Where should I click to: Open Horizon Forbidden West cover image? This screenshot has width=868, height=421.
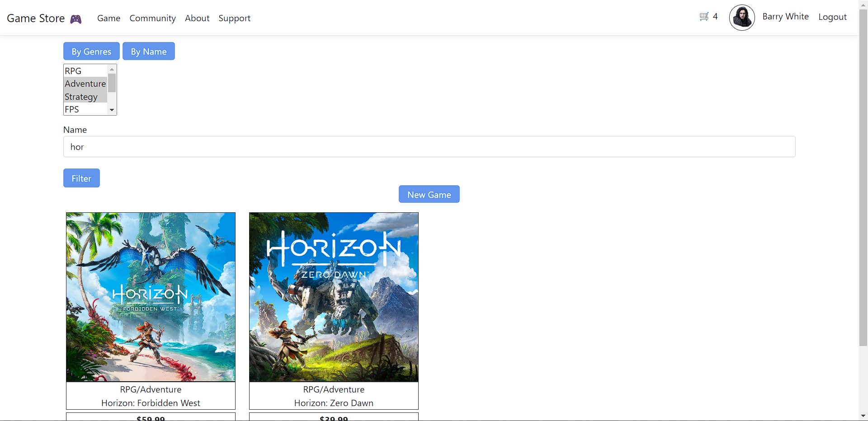pos(151,297)
